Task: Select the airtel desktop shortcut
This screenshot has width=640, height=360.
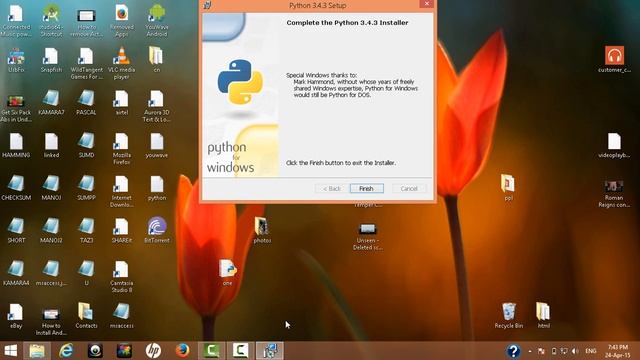Action: [x=122, y=102]
